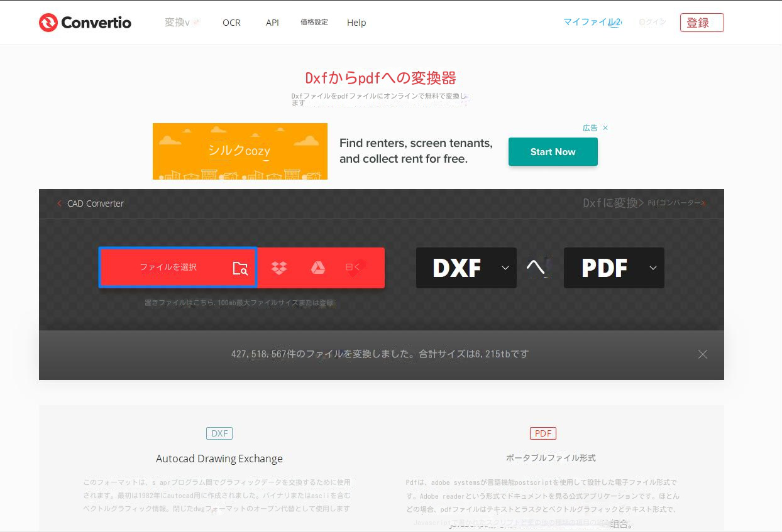This screenshot has height=532, width=782.
Task: Click the 登録 sign up button
Action: 702,23
